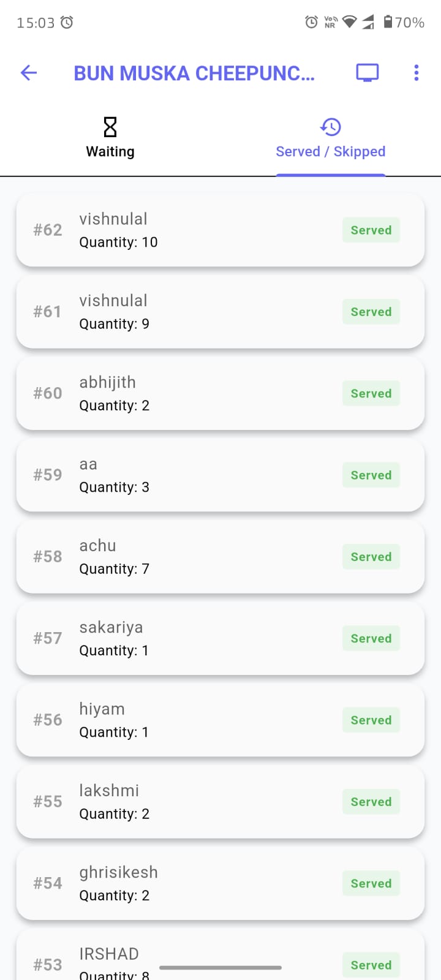Viewport: 441px width, 980px height.
Task: Tap the hourglass Waiting icon
Action: (110, 127)
